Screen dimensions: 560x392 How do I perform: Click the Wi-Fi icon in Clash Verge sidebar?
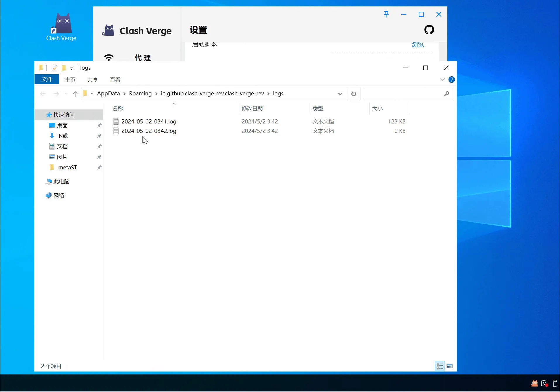click(109, 57)
